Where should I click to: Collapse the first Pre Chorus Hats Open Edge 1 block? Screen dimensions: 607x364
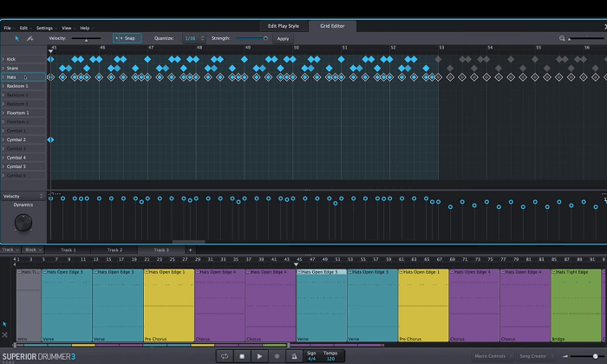[147, 272]
